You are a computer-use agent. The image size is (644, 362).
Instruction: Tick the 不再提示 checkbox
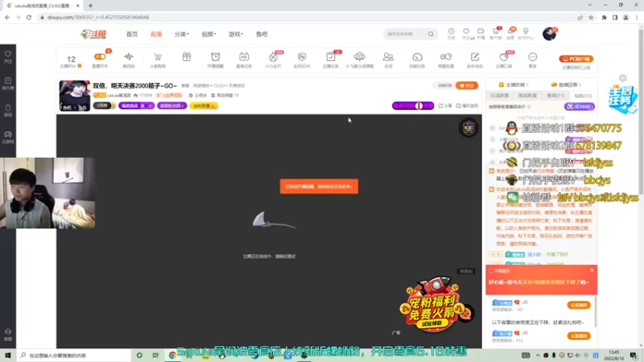click(x=490, y=271)
